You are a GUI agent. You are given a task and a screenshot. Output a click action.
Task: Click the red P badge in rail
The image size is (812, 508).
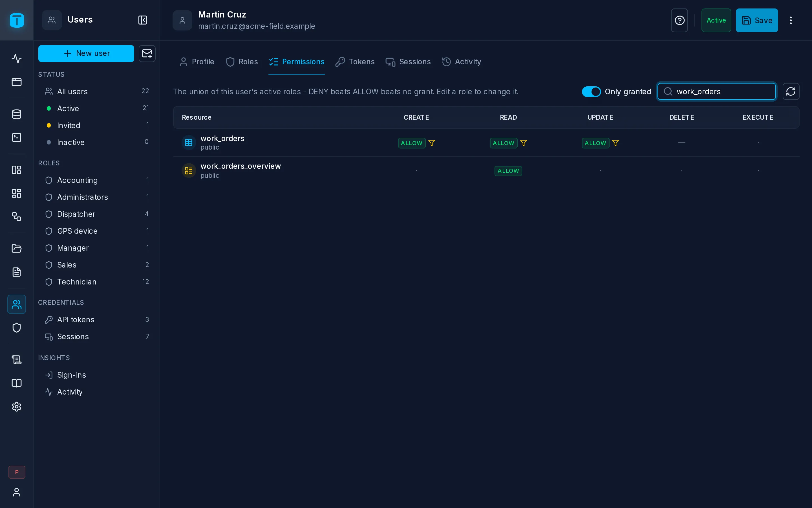click(x=17, y=472)
